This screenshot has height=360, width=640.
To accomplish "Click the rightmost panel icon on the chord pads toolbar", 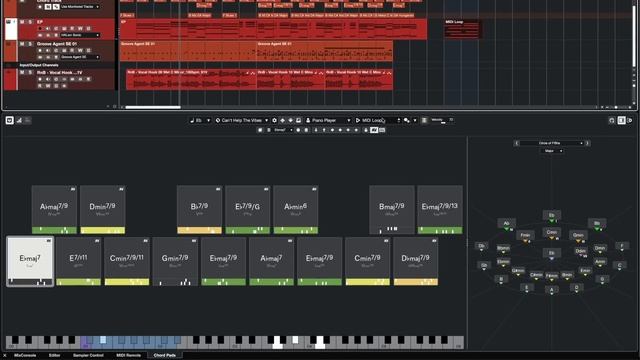I will pos(630,120).
